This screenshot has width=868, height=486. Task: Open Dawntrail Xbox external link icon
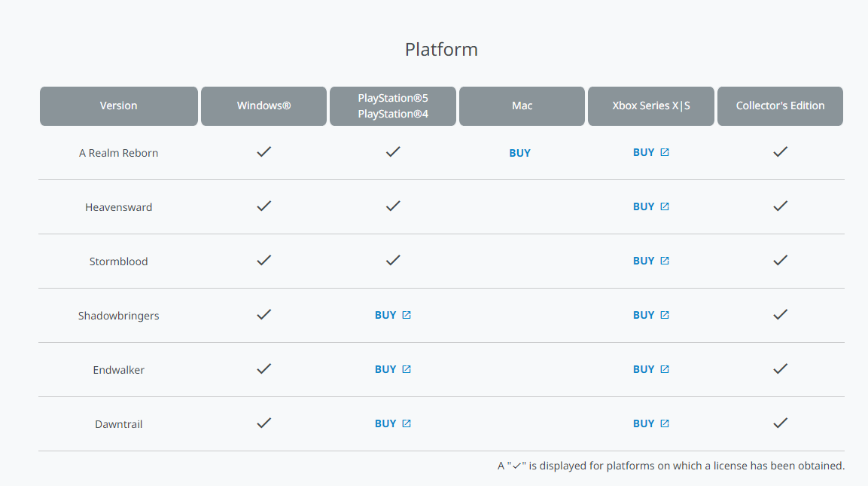click(665, 423)
